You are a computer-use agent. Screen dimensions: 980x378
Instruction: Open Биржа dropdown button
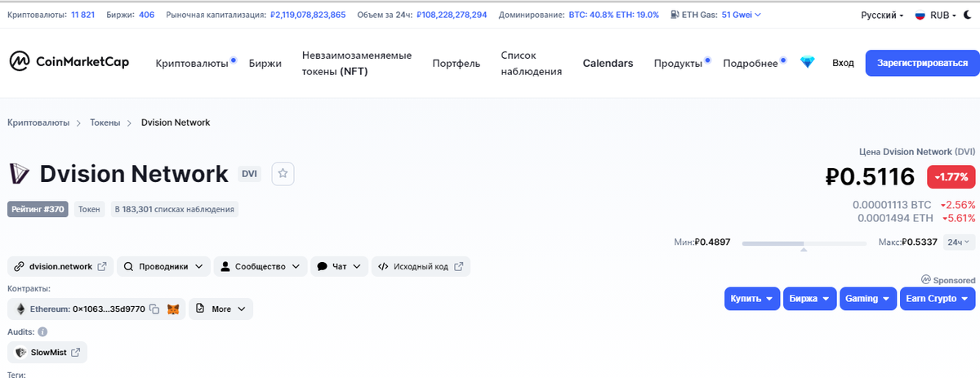[x=809, y=299]
